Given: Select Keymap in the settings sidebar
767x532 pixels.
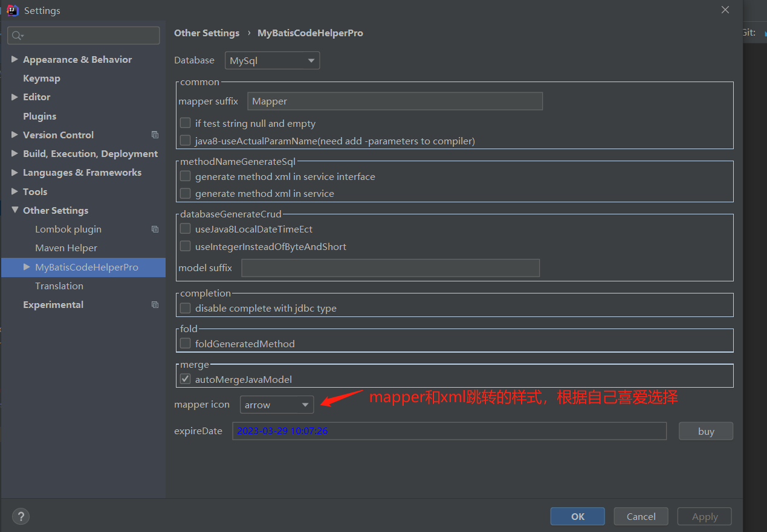Looking at the screenshot, I should click(x=41, y=78).
